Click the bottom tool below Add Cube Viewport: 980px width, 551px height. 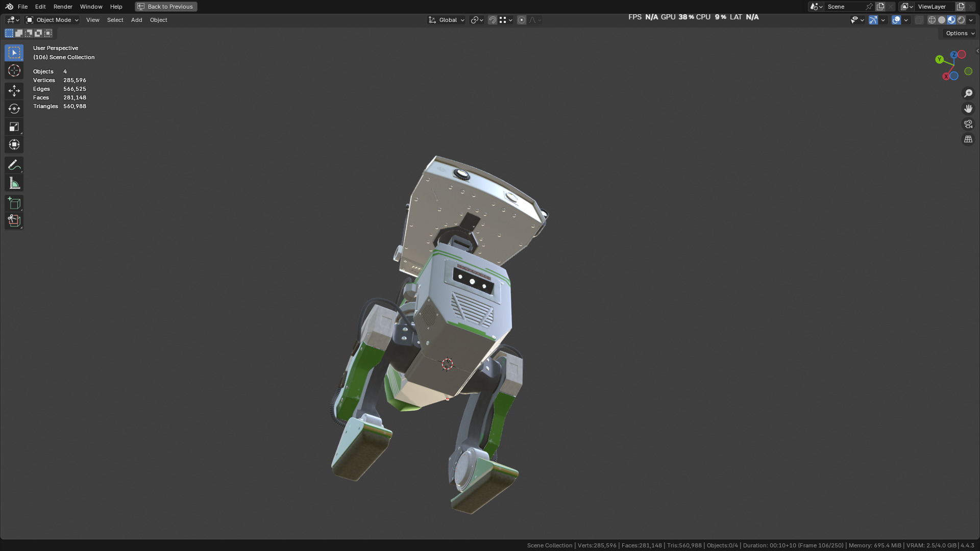tap(14, 221)
